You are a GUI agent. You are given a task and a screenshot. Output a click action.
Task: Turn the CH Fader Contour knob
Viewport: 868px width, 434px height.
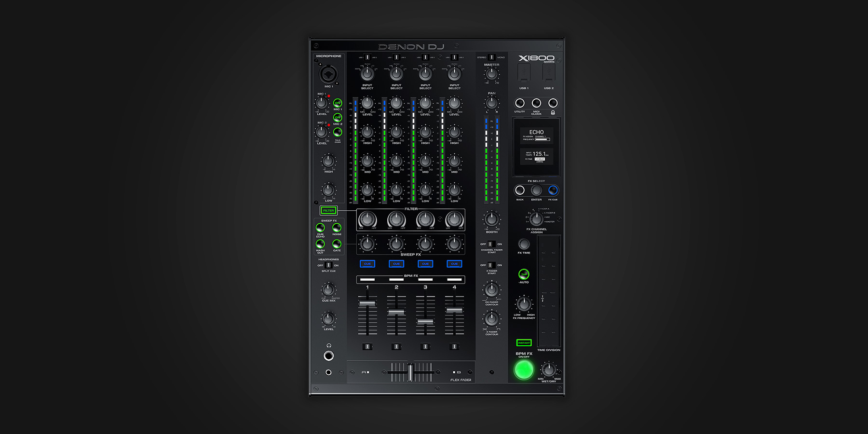click(491, 290)
